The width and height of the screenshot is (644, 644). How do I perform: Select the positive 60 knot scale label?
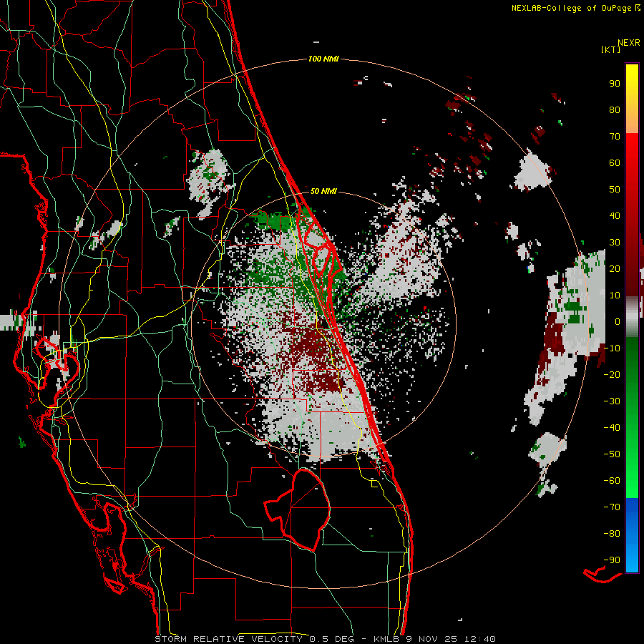click(615, 163)
